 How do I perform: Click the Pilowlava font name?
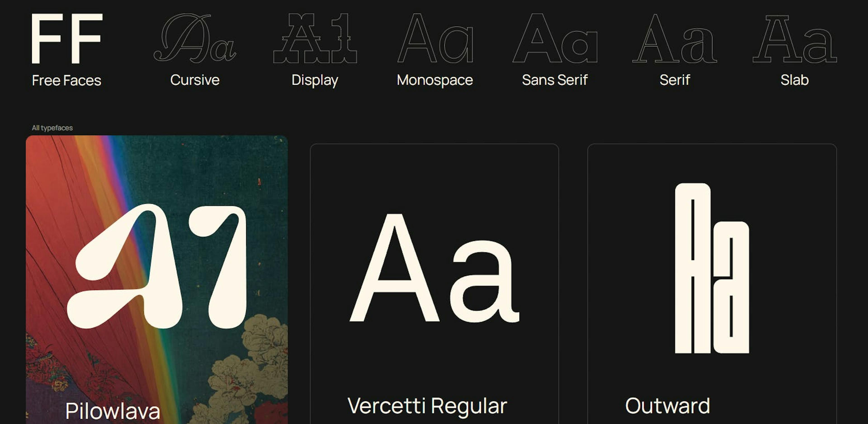[113, 411]
